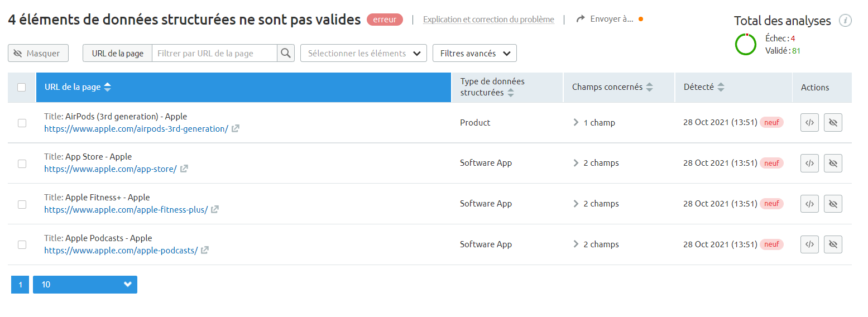Click the search magnifier icon
This screenshot has width=868, height=317.
click(x=286, y=53)
